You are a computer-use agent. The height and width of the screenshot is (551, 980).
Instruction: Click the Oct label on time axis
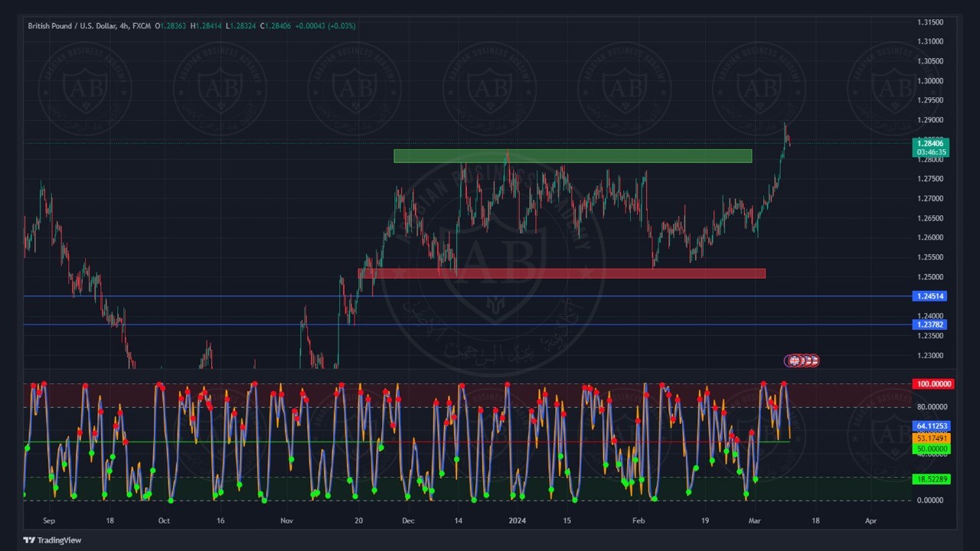(164, 520)
